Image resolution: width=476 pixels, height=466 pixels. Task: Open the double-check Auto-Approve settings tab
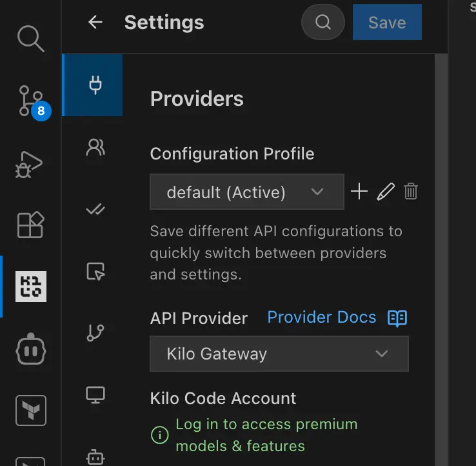point(95,209)
